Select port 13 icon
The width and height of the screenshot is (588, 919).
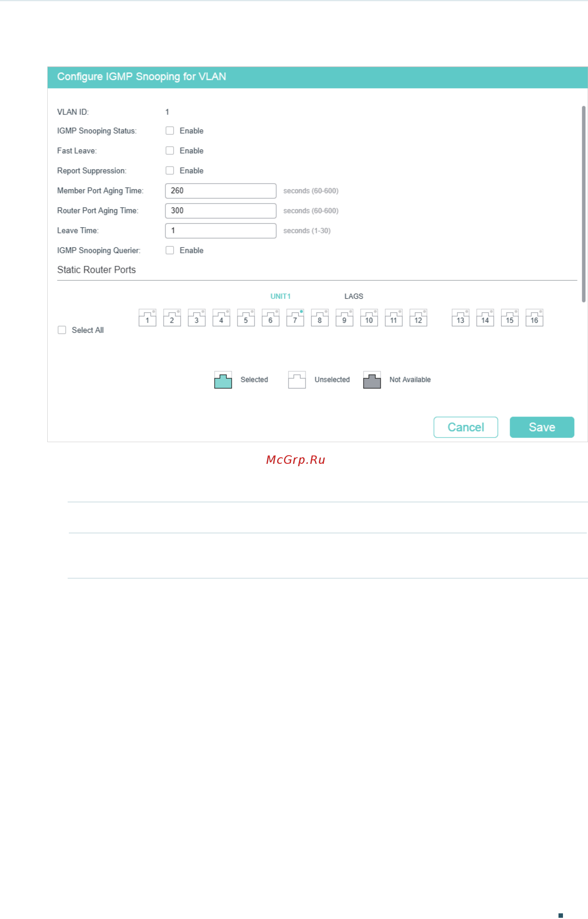(x=460, y=318)
